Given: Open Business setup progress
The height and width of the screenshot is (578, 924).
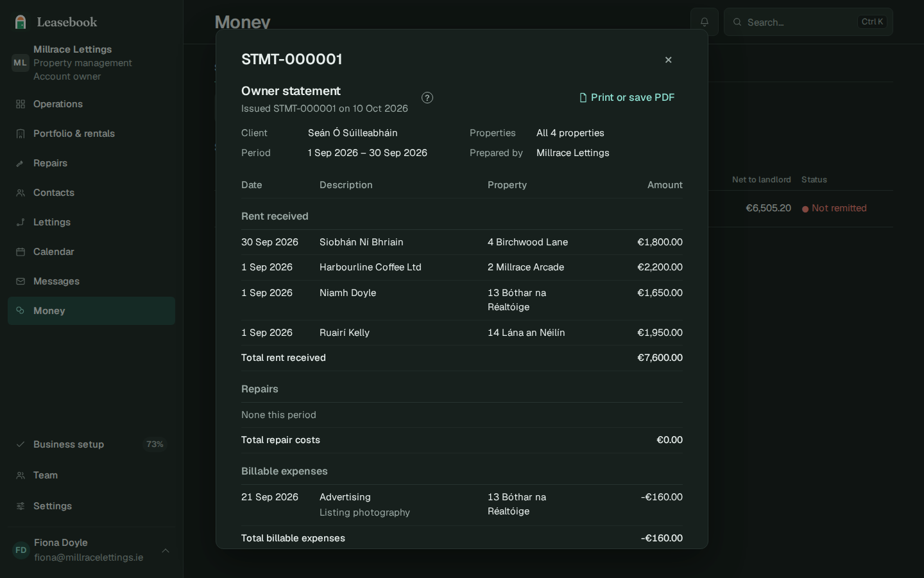Looking at the screenshot, I should pos(91,444).
